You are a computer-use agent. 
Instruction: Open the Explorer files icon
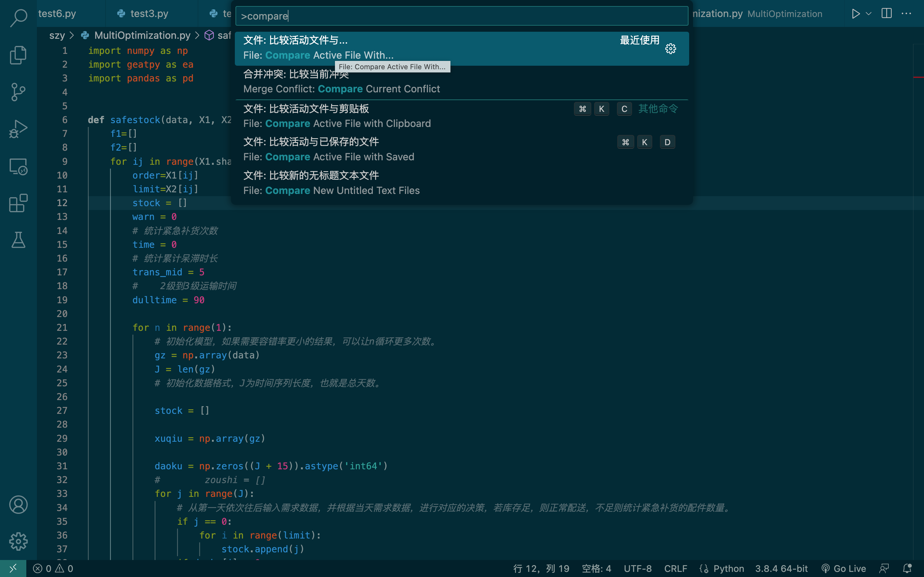18,55
